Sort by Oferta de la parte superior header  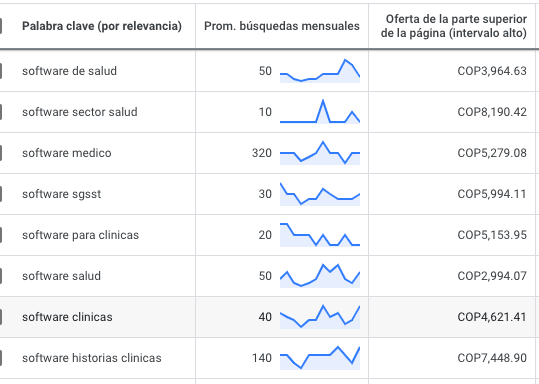(x=453, y=26)
